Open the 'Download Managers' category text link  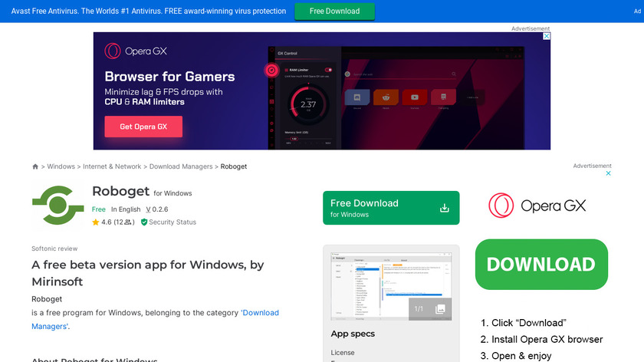click(261, 313)
